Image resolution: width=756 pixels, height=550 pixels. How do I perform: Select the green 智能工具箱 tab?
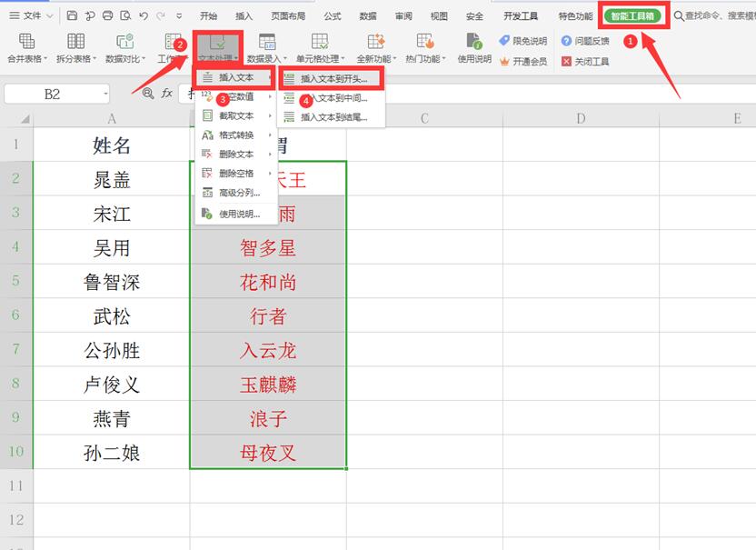pyautogui.click(x=632, y=16)
